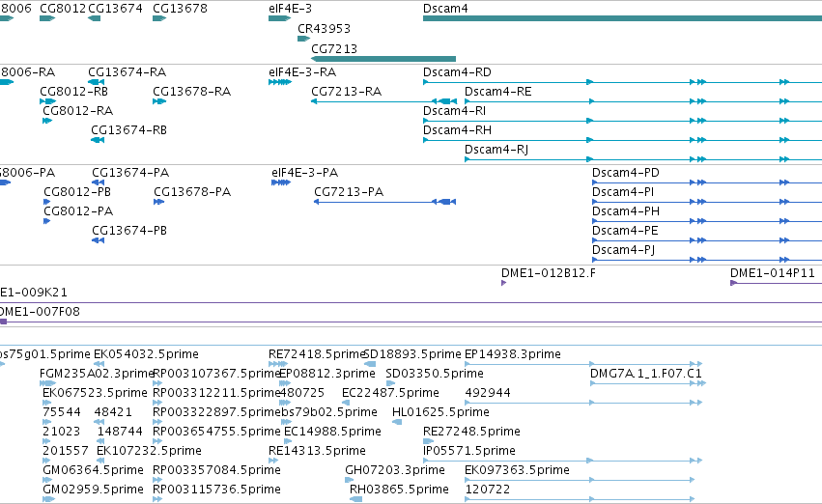
Task: Select the Dscam4-RJ transcript label
Action: pos(496,150)
